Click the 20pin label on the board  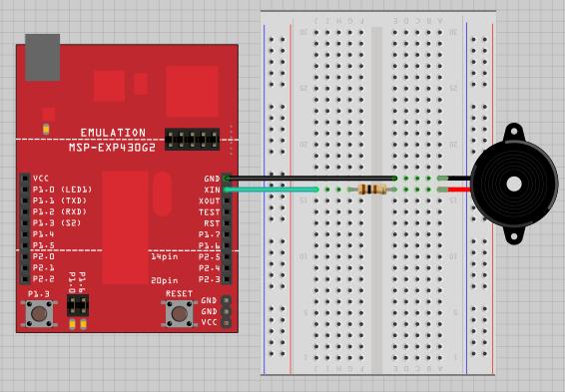[165, 280]
